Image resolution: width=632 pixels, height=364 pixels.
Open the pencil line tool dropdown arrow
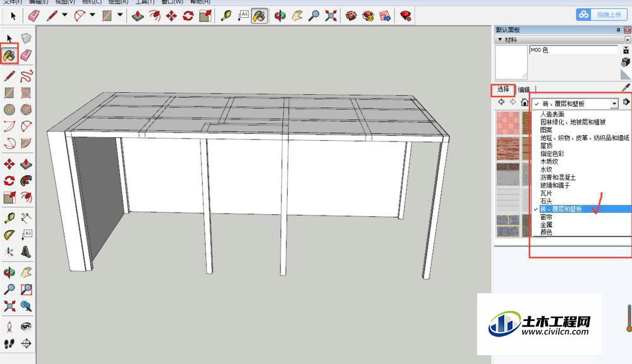pyautogui.click(x=64, y=15)
